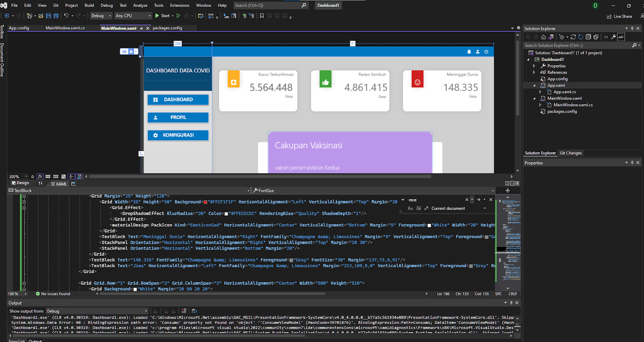Refresh Solution Explorer with blue circular arrow
Screen dimensions: 644x342
point(581,37)
